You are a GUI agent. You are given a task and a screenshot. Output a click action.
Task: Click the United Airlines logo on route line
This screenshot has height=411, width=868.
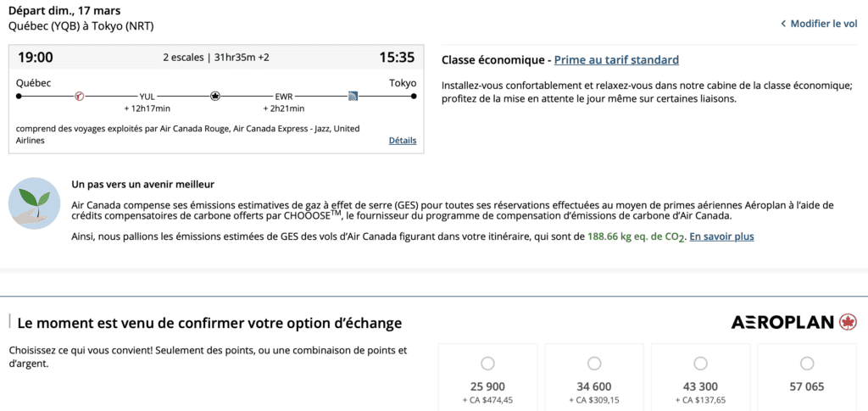coord(353,96)
